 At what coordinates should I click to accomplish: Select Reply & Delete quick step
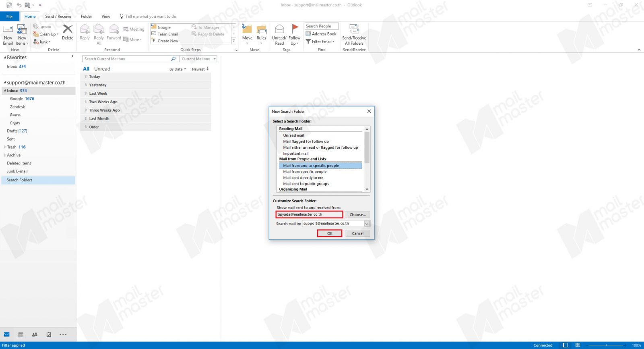208,34
